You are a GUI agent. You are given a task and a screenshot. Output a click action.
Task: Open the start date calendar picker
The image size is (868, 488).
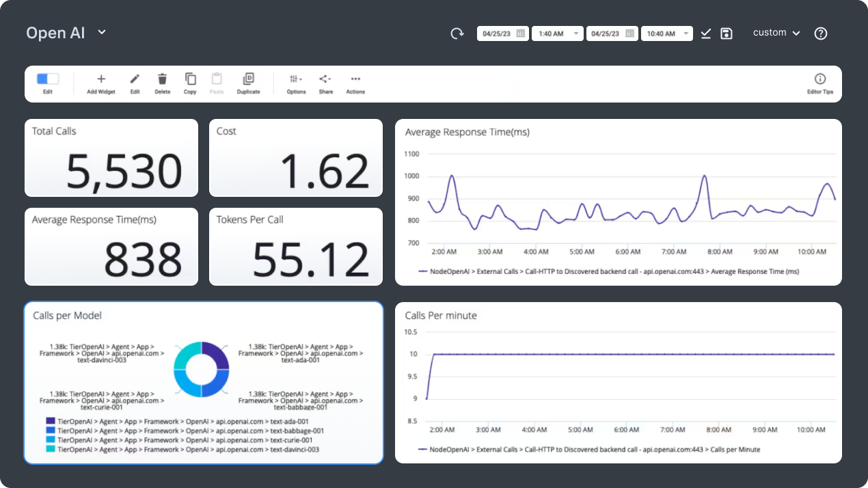tap(521, 33)
